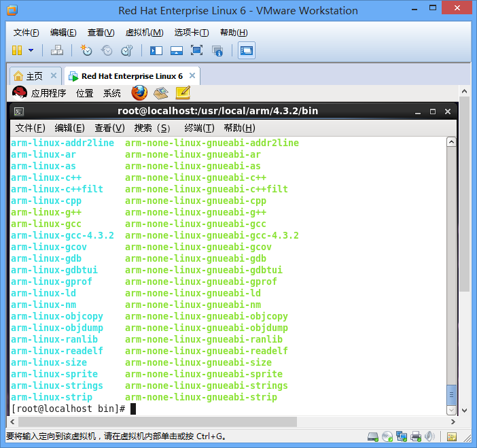Click the VM horizontal scrollbar thumb
The height and width of the screenshot is (448, 477).
coord(158,421)
